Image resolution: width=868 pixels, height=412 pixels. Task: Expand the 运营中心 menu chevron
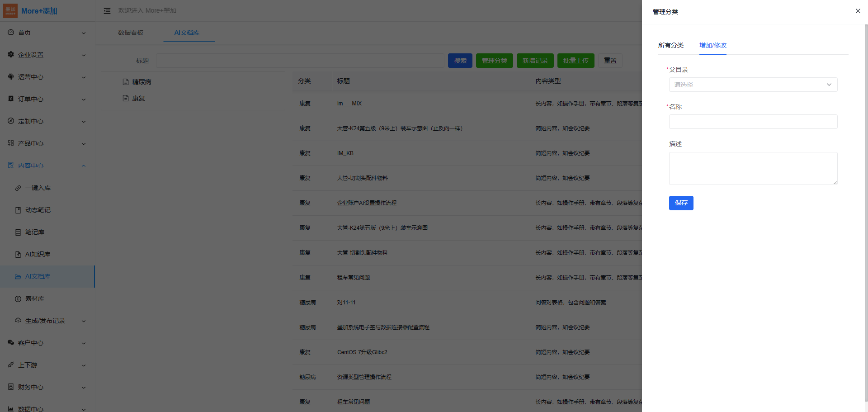[84, 77]
